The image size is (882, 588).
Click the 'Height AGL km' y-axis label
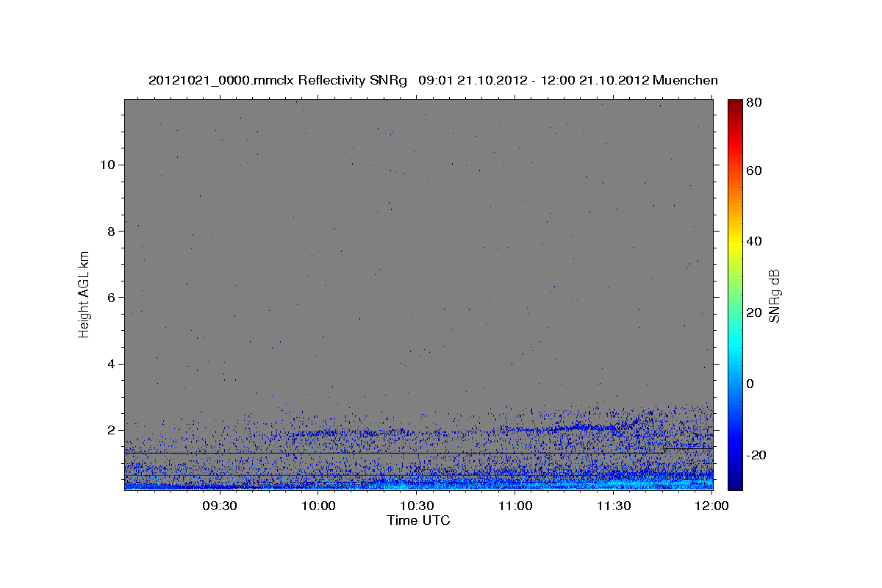tap(84, 294)
